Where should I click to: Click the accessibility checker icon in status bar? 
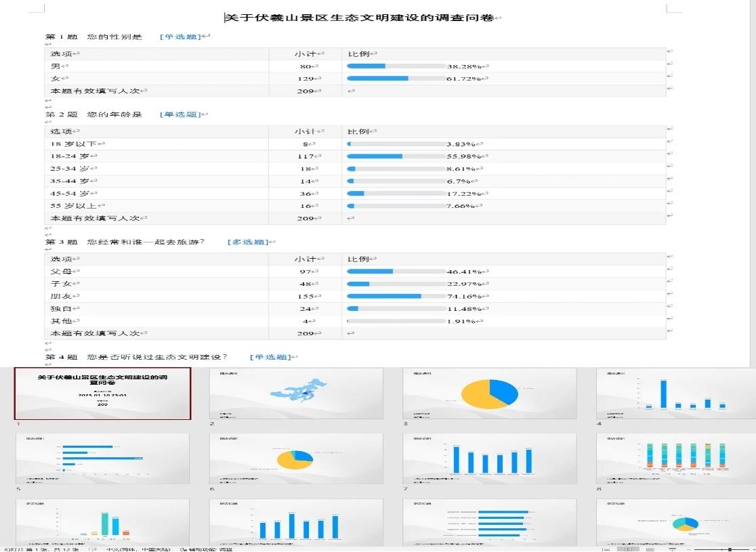click(183, 549)
